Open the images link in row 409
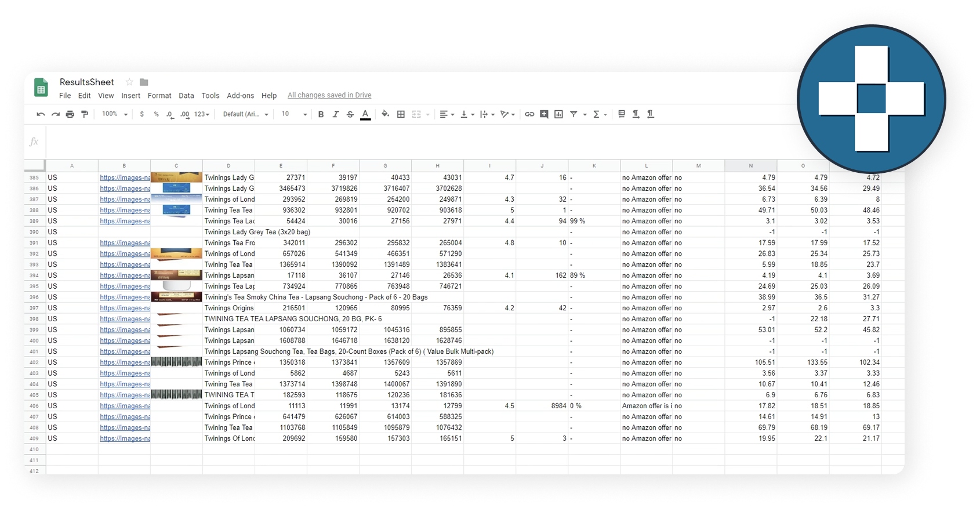 125,438
